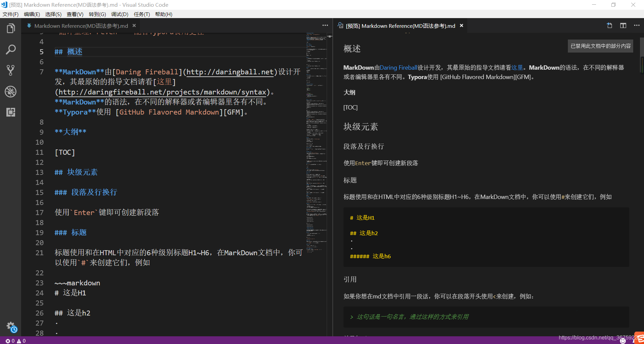
Task: Click the editor vertical scrollbar slider
Action: (330, 36)
